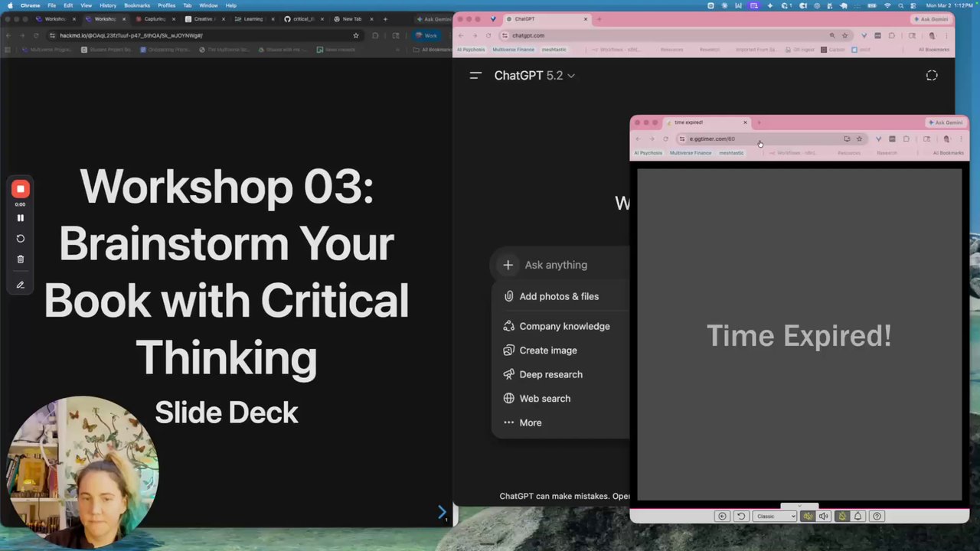Toggle timer sound on with speaker icon

(824, 516)
